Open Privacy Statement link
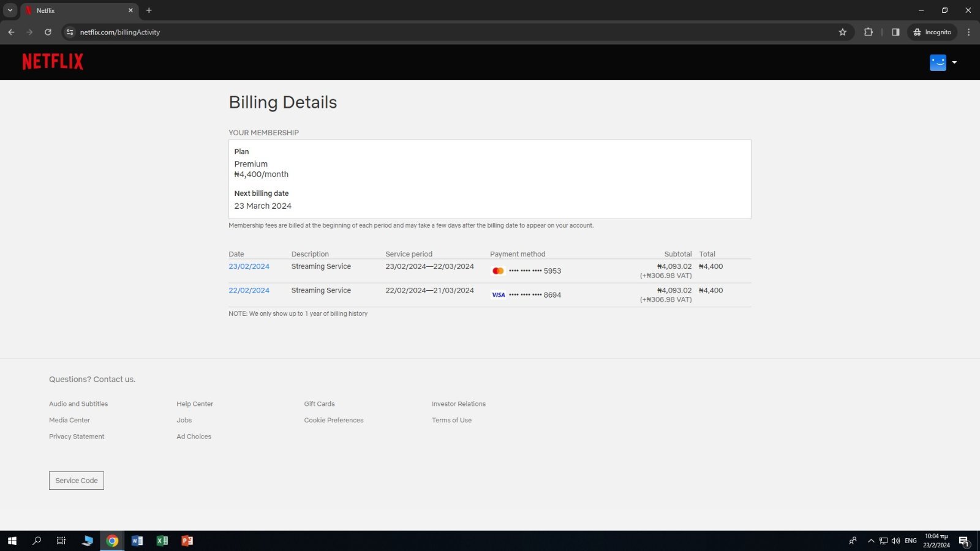Image resolution: width=980 pixels, height=551 pixels. (77, 437)
